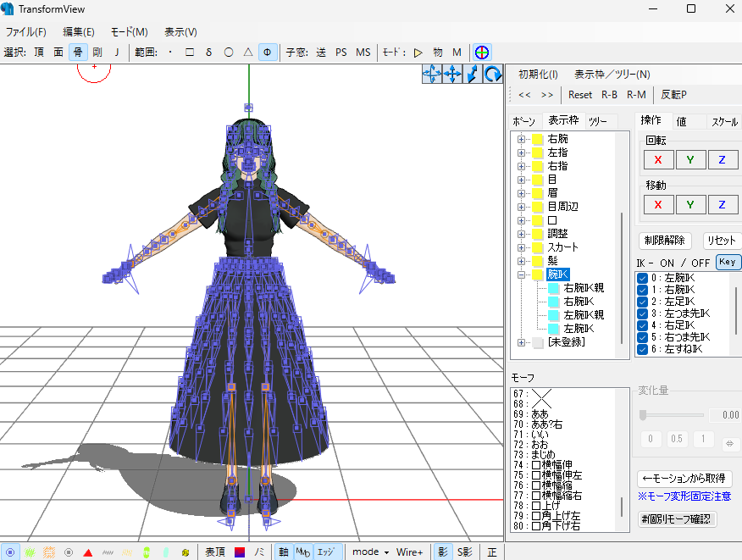Uncheck the 0 : 左腕IK checkbox
This screenshot has height=560, width=742.
coord(642,278)
